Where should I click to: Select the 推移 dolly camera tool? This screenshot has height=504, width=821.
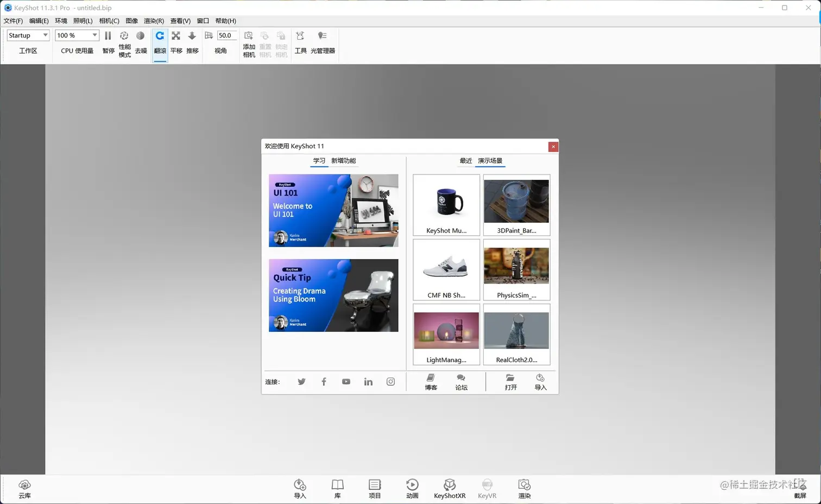click(x=192, y=42)
